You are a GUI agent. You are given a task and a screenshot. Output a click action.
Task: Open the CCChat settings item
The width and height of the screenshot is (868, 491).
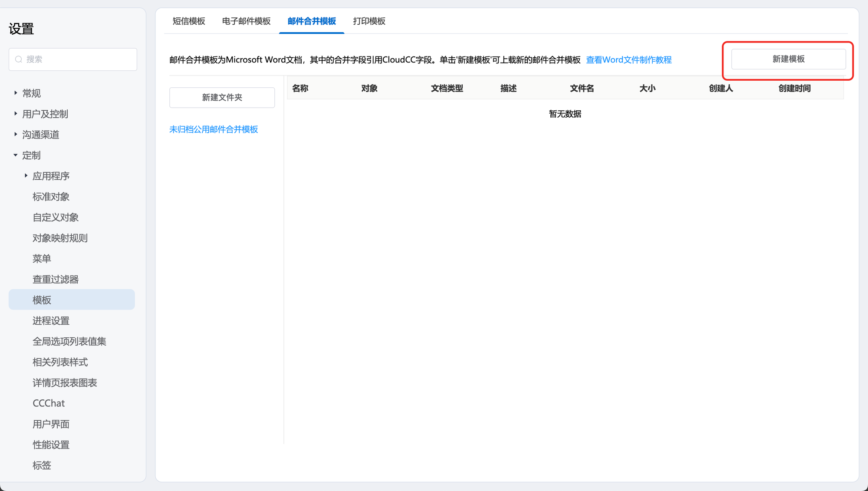coord(49,403)
